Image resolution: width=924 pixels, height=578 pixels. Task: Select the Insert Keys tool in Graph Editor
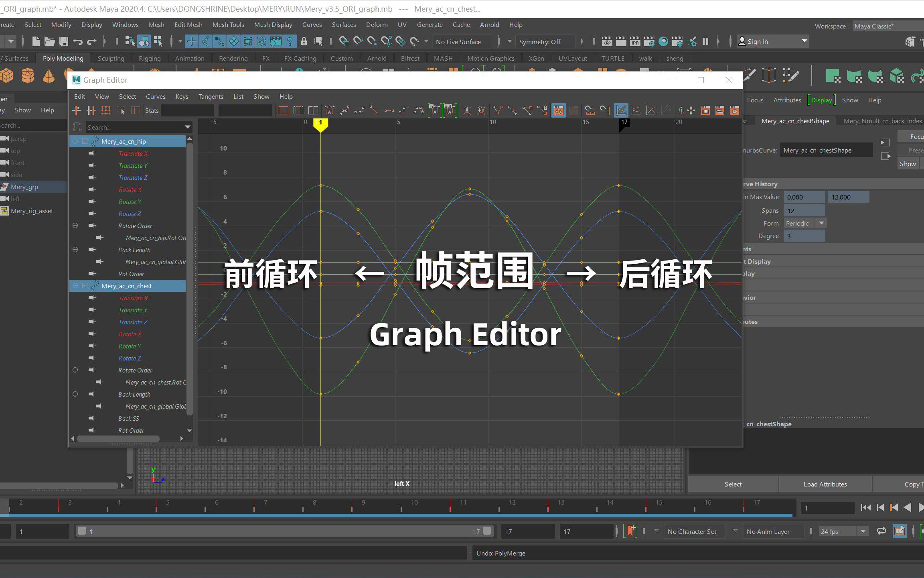91,110
